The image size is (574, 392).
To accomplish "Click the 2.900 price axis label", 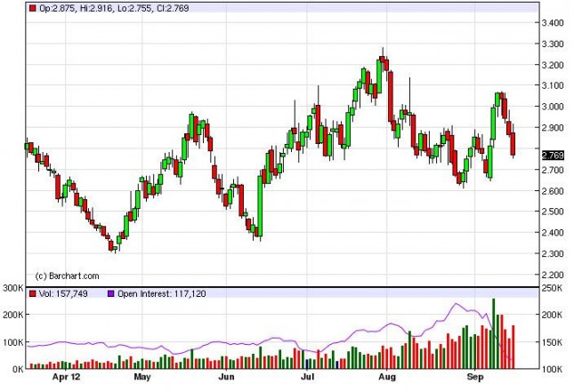I will pos(553,128).
